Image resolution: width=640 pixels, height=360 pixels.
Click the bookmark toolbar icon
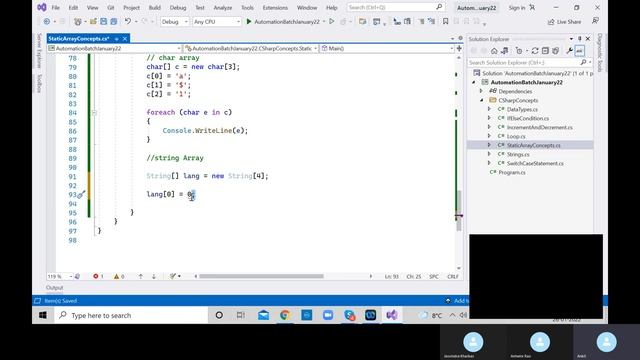(x=446, y=22)
